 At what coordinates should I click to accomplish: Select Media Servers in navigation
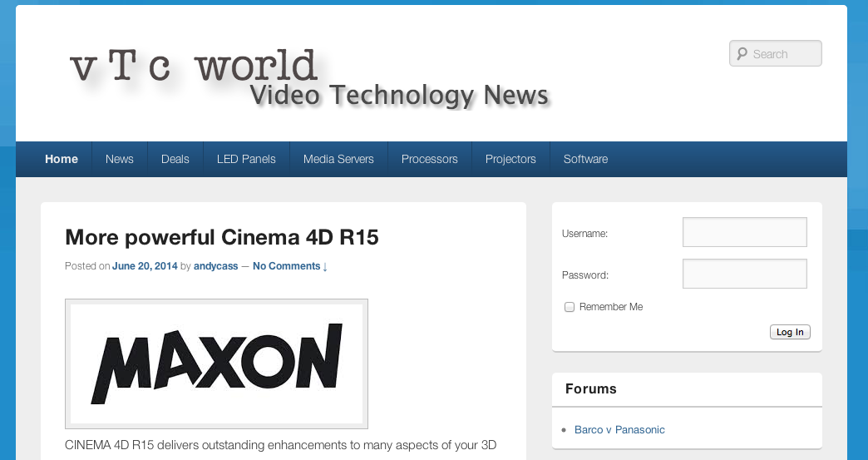click(x=338, y=159)
